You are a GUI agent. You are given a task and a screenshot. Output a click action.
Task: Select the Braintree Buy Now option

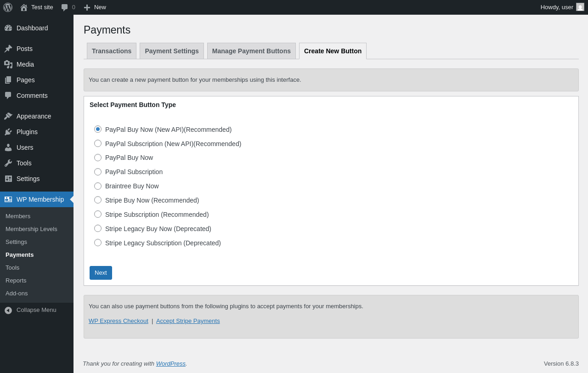[x=98, y=186]
